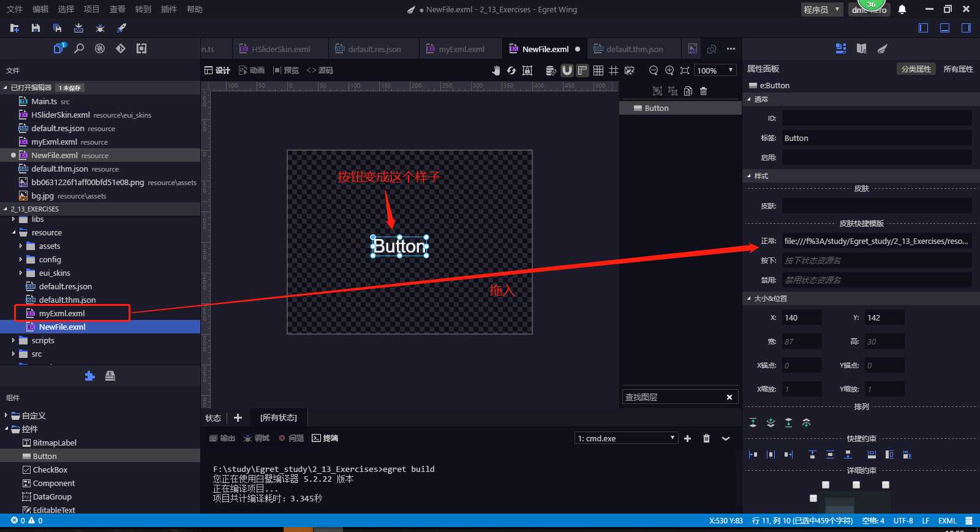Check the top-left detailed constraint checkbox
This screenshot has height=532, width=980.
coord(826,485)
